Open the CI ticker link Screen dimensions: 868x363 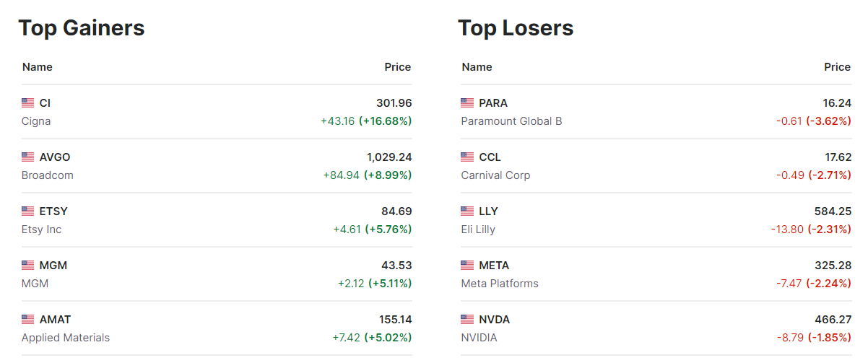45,103
